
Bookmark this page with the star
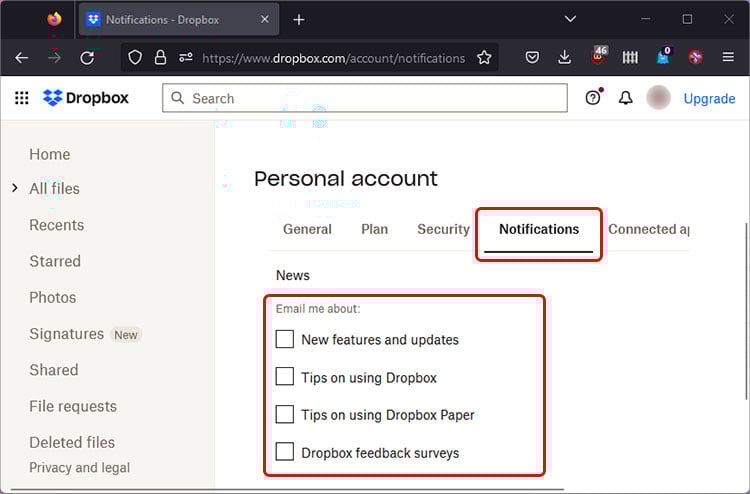pos(484,58)
